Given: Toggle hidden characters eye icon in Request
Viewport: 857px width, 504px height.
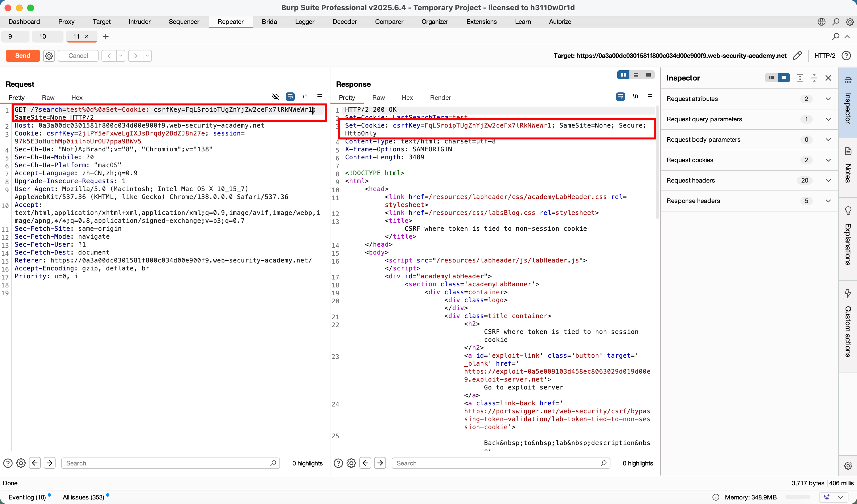Looking at the screenshot, I should pyautogui.click(x=275, y=97).
